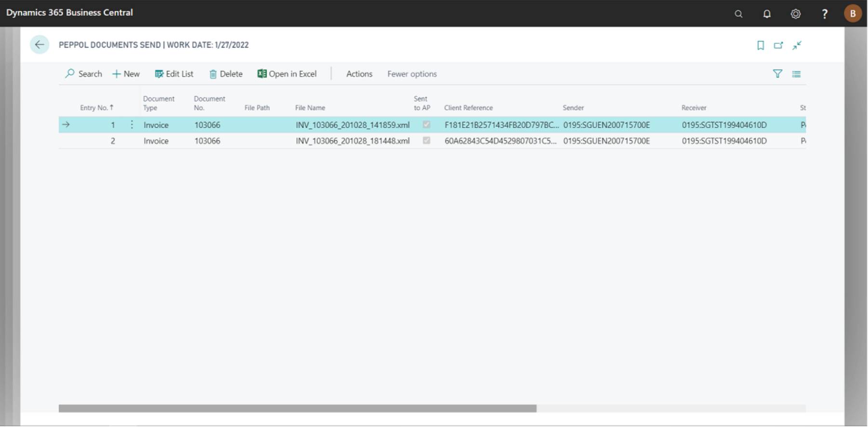Click the Sender column header
Image resolution: width=868 pixels, height=427 pixels.
point(573,108)
